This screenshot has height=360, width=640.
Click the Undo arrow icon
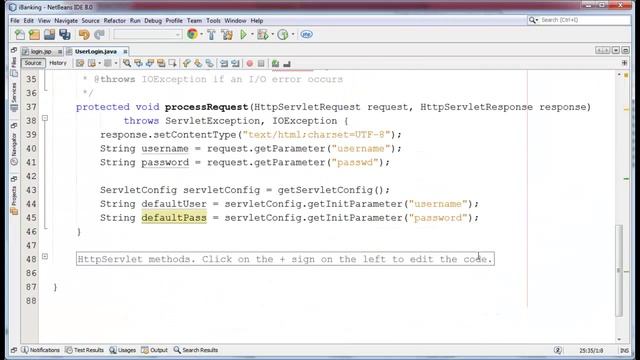(84, 35)
